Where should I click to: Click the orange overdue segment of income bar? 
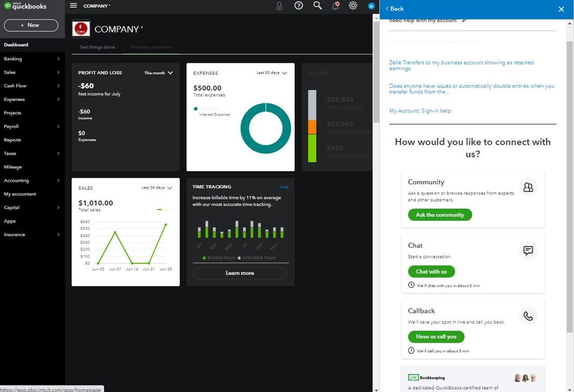pos(312,127)
